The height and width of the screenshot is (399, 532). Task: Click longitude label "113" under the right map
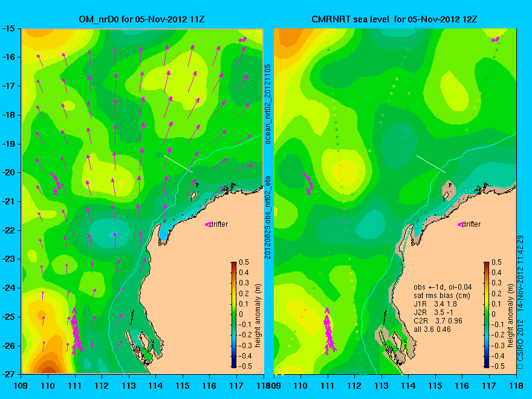381,386
